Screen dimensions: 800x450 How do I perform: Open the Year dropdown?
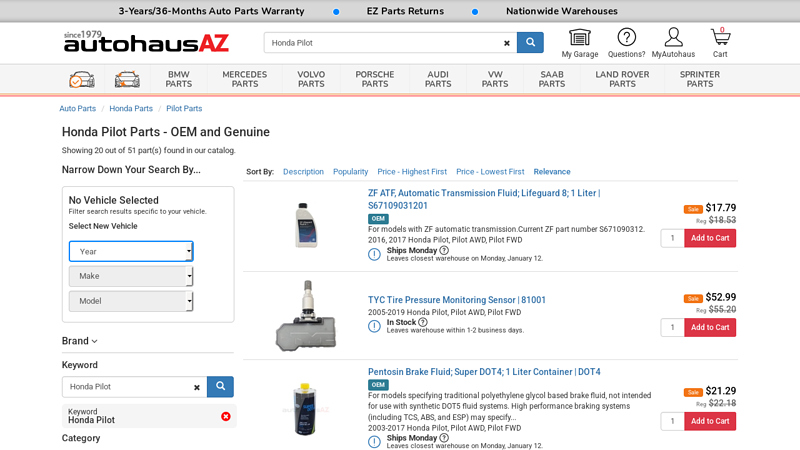coord(131,251)
